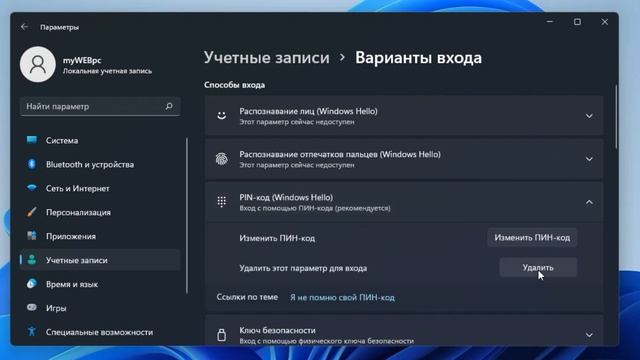Click the security key USB icon
640x360 pixels.
222,335
